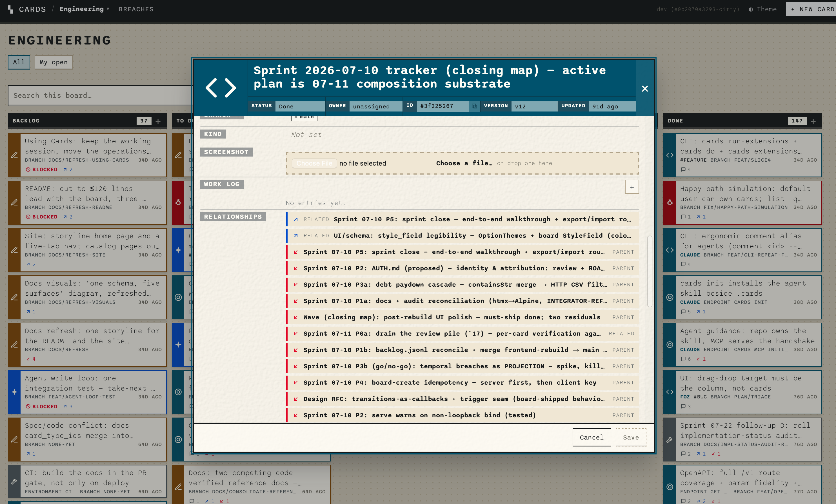Copy the card ID #3f225267

tap(474, 106)
